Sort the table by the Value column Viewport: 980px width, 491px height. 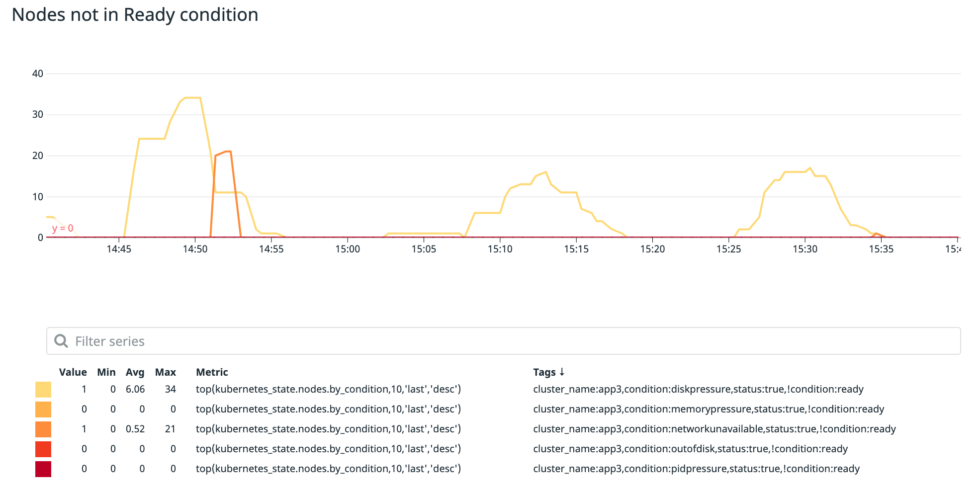(73, 372)
